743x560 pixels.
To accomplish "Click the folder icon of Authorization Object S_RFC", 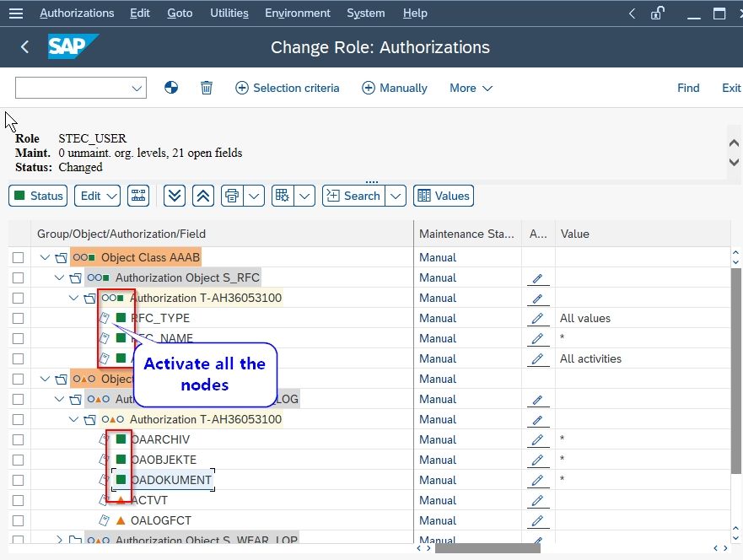I will tap(75, 278).
